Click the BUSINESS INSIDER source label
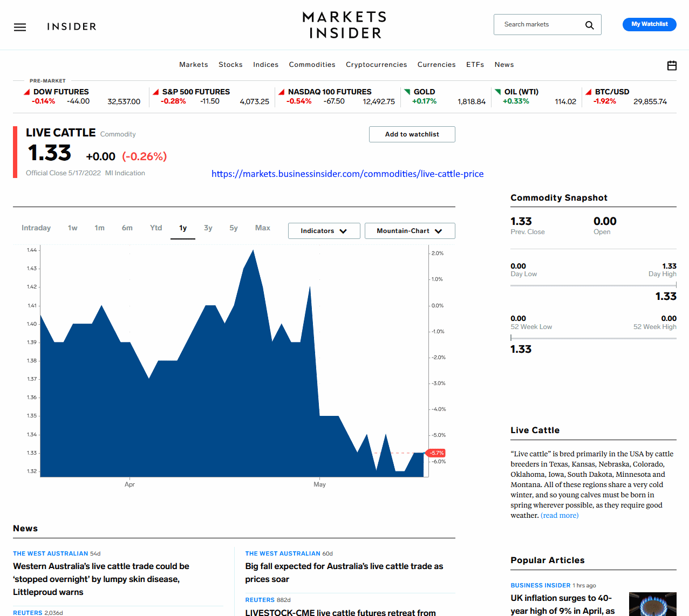689x616 pixels. [x=540, y=585]
